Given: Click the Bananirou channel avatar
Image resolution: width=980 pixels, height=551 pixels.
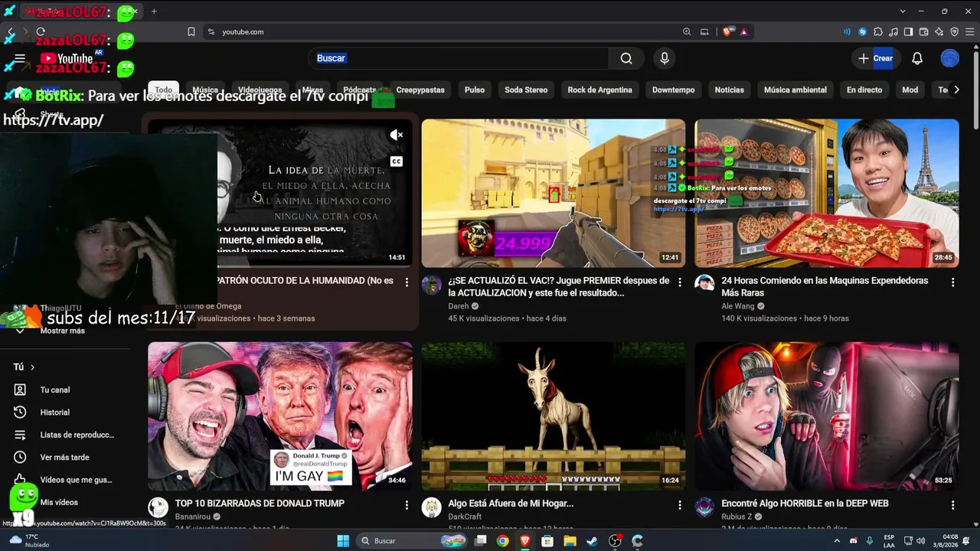Looking at the screenshot, I should (158, 507).
